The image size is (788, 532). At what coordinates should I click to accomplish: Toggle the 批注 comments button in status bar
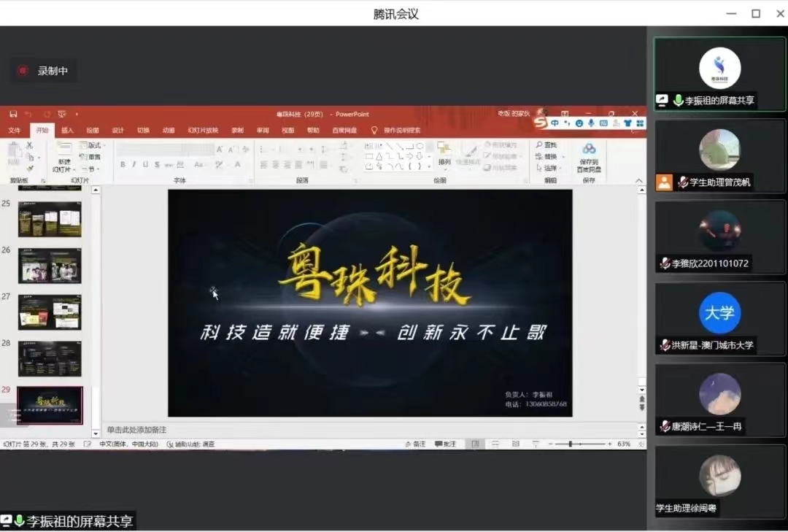click(x=445, y=444)
